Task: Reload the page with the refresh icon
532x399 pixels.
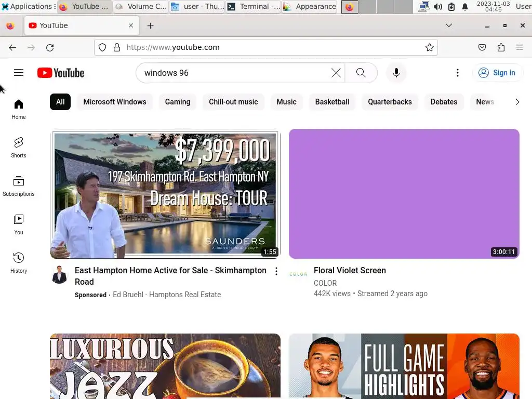Action: 50,47
